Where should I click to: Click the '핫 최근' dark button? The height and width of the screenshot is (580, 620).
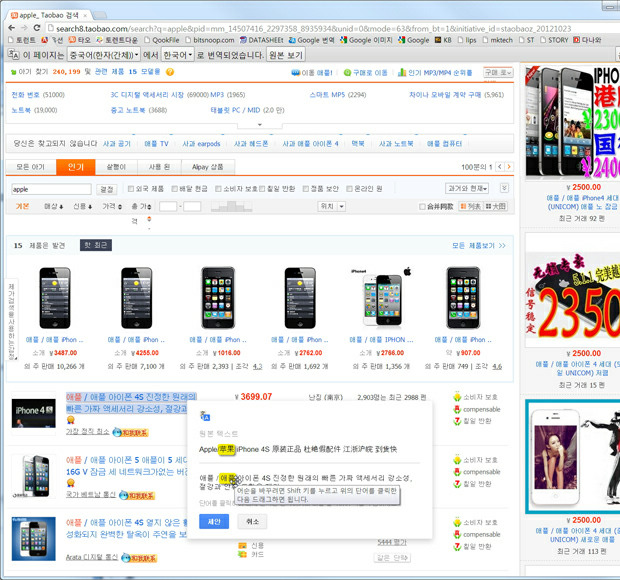(x=96, y=245)
